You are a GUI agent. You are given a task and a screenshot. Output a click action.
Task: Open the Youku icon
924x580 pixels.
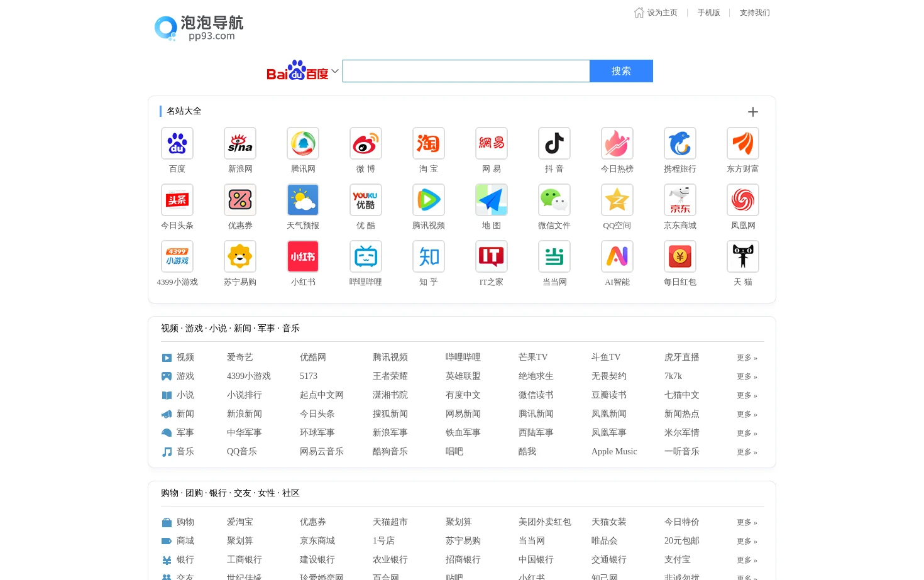[366, 200]
